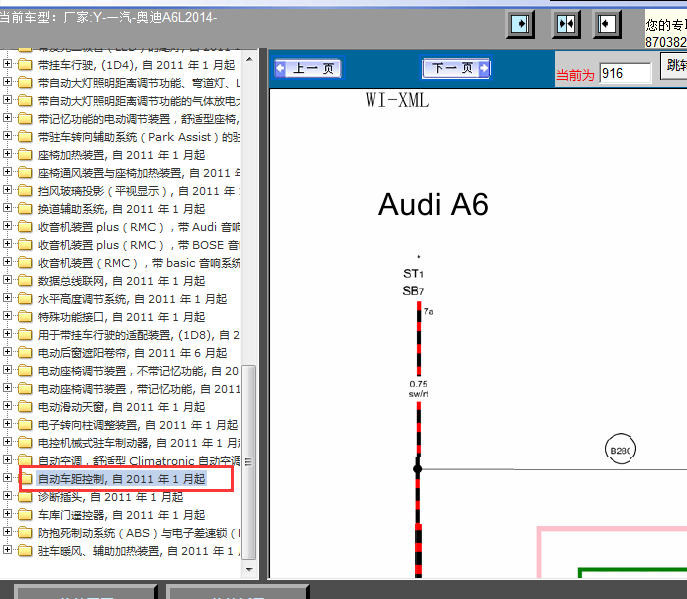This screenshot has height=599, width=687.
Task: Click the B280 connection node in diagram
Action: coord(620,450)
